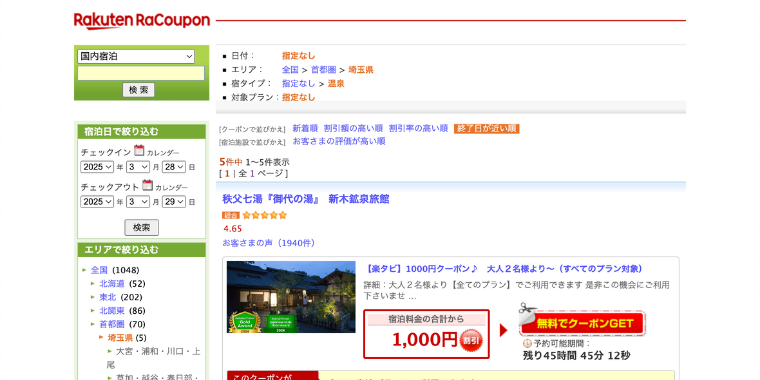Viewport: 760px width, 380px height.
Task: Sort coupons by 終了日が近い順
Action: coord(487,128)
